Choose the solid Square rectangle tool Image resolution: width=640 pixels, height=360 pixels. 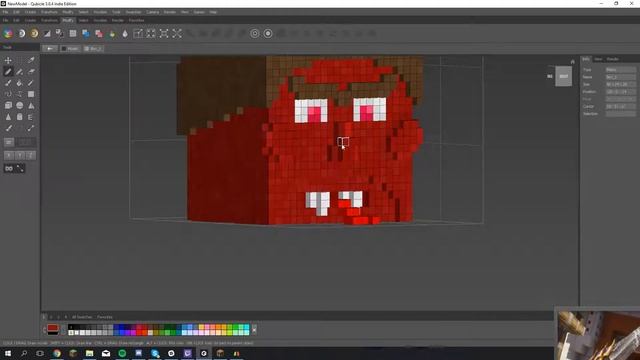pos(31,94)
